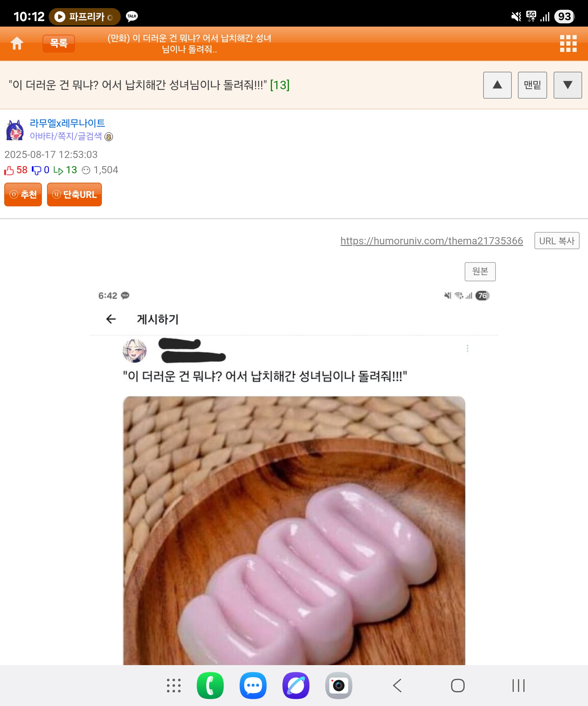Open author 라무엘x레무나이트 profile name
The width and height of the screenshot is (588, 706).
pos(67,123)
